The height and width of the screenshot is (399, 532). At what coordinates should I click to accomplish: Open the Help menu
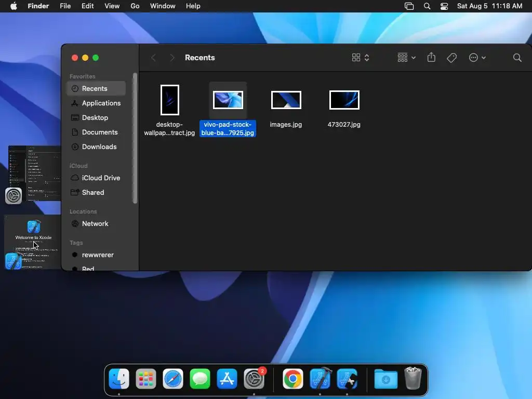point(193,6)
